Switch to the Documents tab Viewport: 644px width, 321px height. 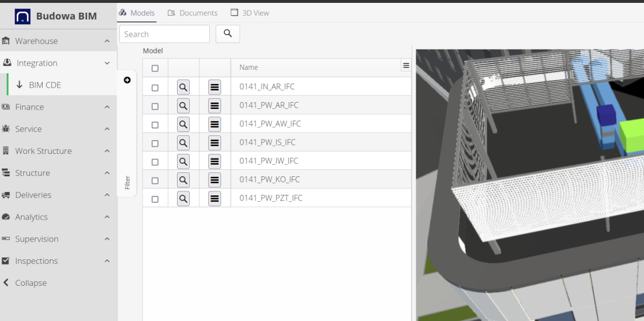(x=193, y=13)
